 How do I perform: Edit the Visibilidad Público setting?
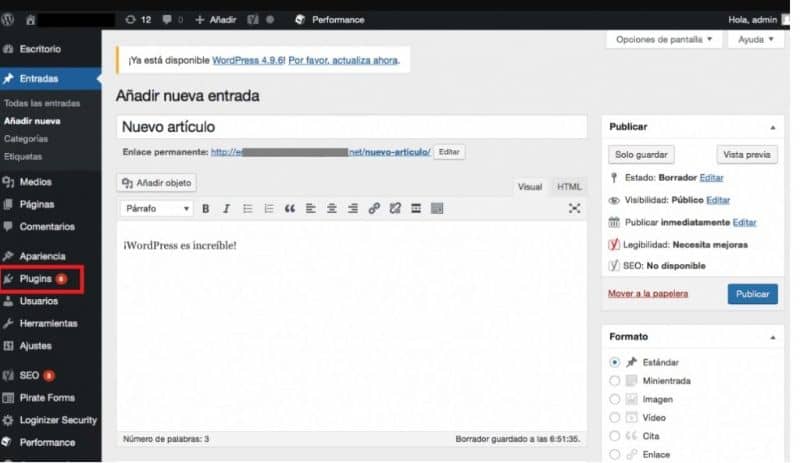click(x=718, y=200)
